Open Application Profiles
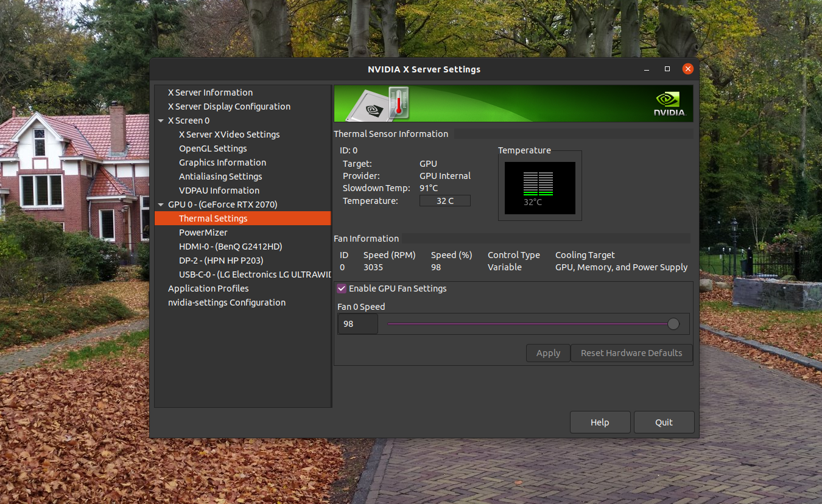 point(208,289)
